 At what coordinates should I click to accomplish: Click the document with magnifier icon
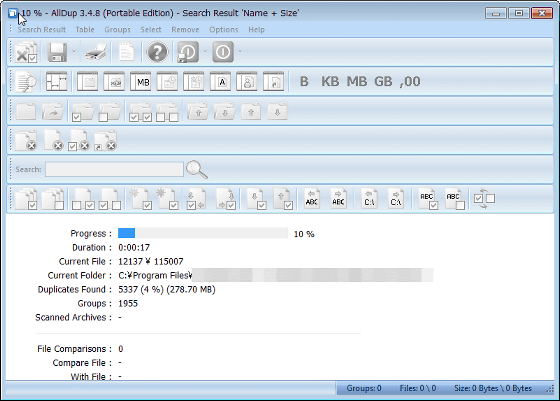(26, 82)
